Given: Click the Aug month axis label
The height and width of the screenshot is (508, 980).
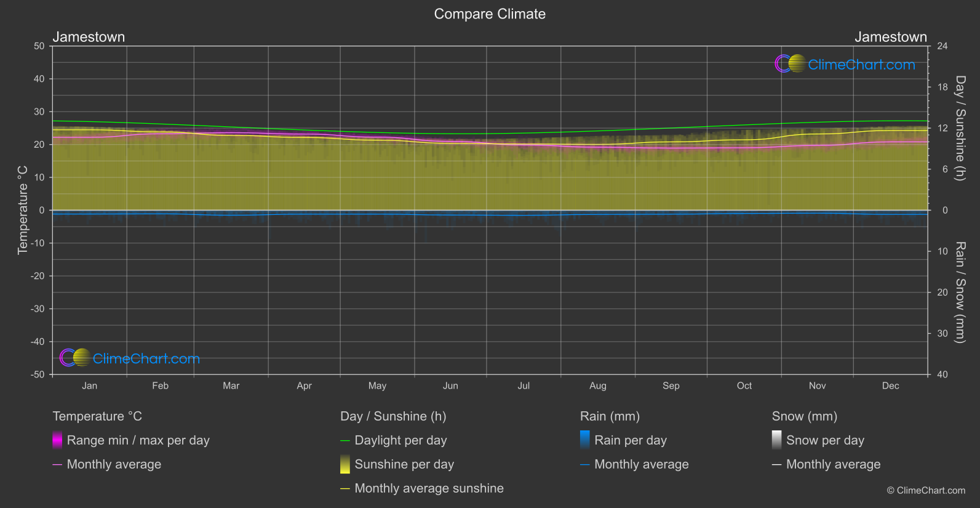Looking at the screenshot, I should (598, 386).
